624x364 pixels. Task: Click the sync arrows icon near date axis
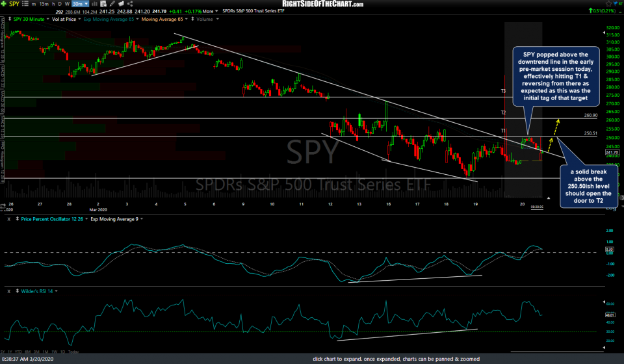click(x=3, y=206)
